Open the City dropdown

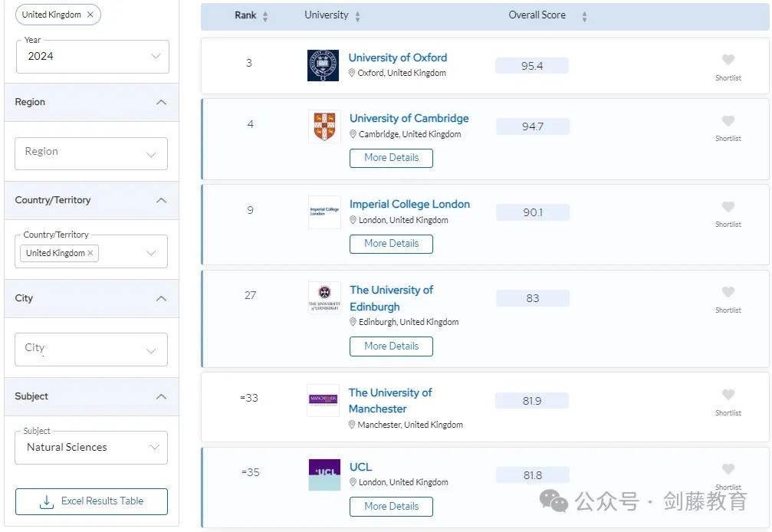pyautogui.click(x=91, y=350)
